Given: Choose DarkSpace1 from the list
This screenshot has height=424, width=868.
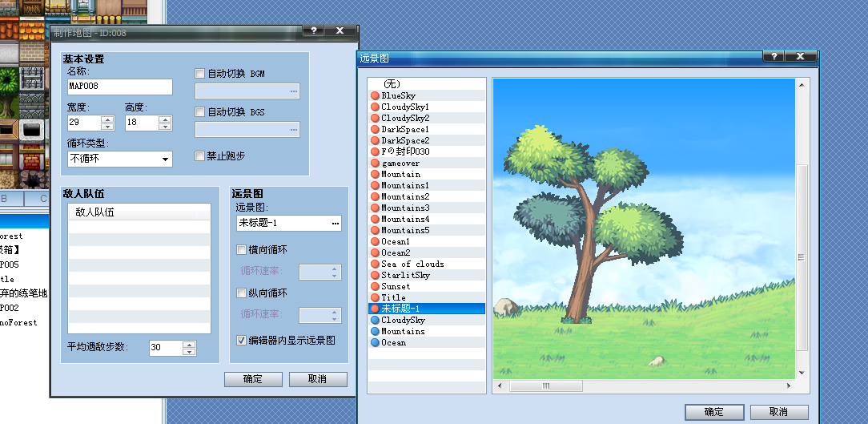Looking at the screenshot, I should click(426, 129).
